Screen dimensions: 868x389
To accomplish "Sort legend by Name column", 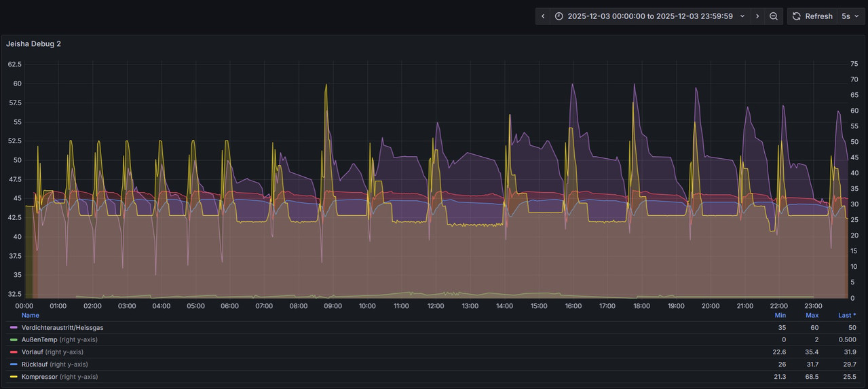I will (x=31, y=315).
